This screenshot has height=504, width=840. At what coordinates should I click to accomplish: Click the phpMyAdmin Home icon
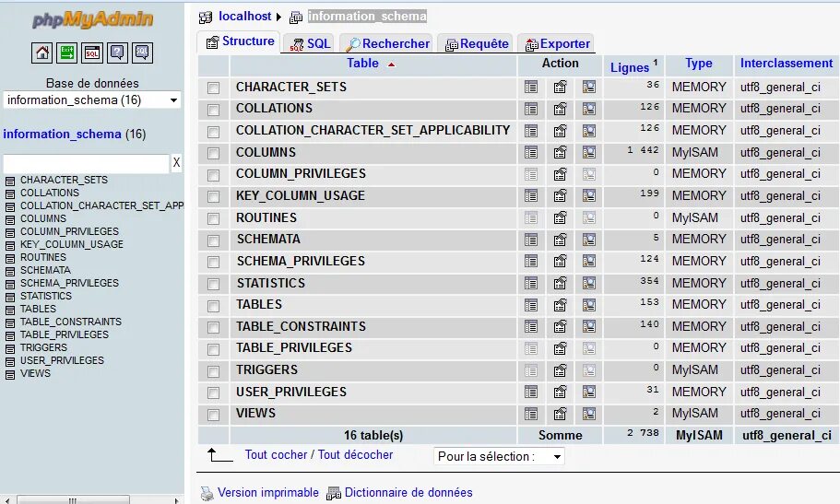pos(41,53)
